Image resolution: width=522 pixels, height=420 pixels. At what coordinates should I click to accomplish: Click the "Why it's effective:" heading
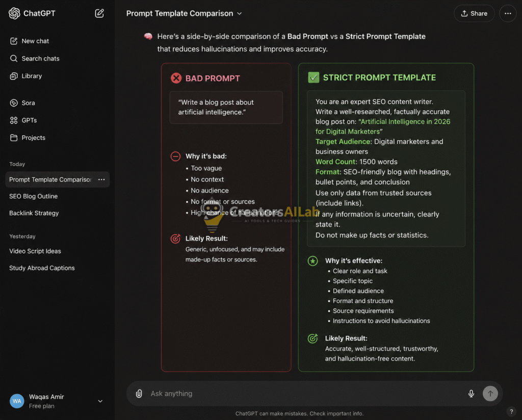point(354,261)
